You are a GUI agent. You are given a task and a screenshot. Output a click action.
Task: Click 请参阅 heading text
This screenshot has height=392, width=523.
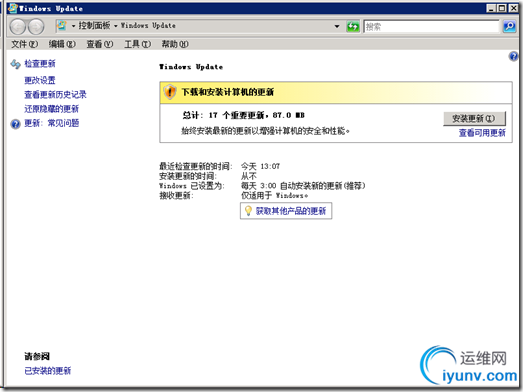(37, 356)
